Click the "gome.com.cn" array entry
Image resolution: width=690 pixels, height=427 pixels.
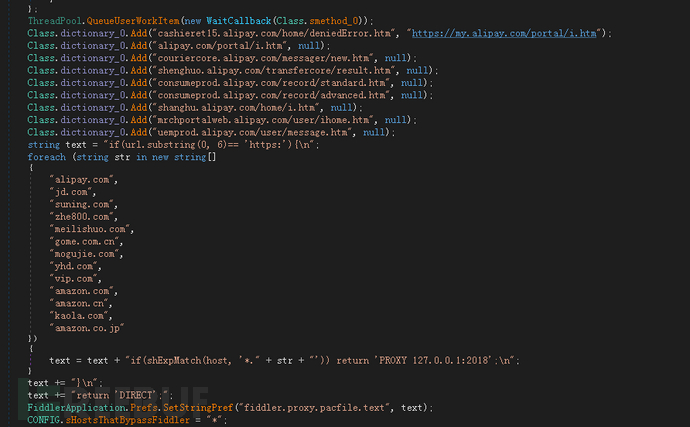click(x=86, y=241)
